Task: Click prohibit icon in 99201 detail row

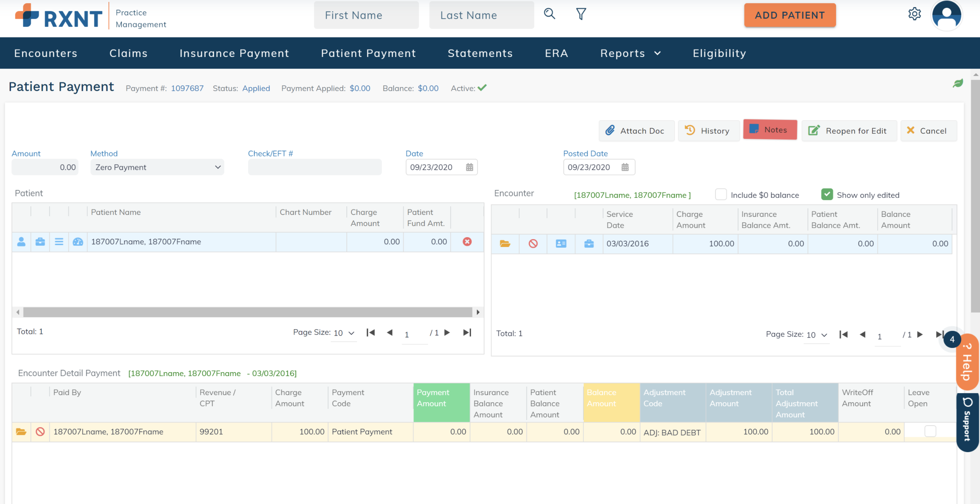Action: (40, 432)
